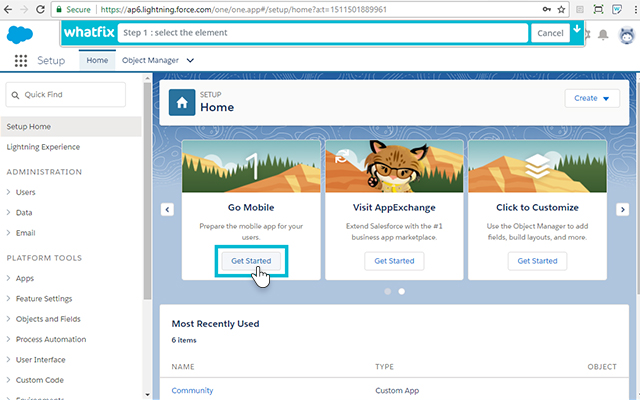Click the Quick Find magnifier icon
This screenshot has width=640, height=400.
pyautogui.click(x=15, y=95)
